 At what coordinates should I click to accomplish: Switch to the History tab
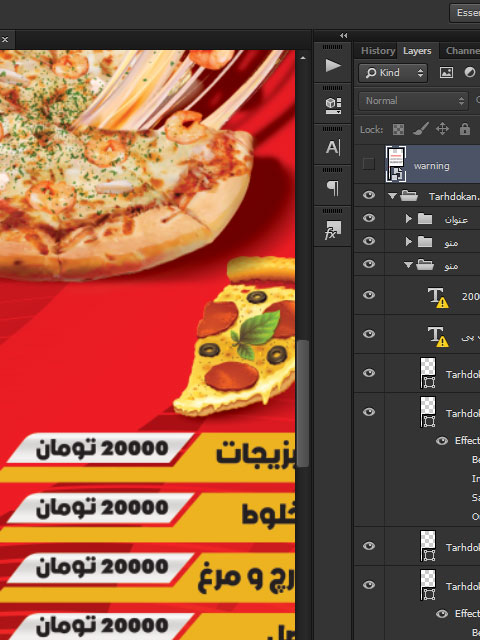coord(378,51)
